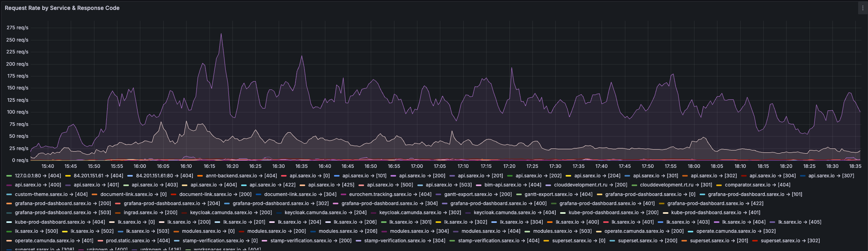This screenshot has height=251, width=868.
Task: Toggle legend series 'api.sarex.io → [307]'
Action: [x=831, y=176]
